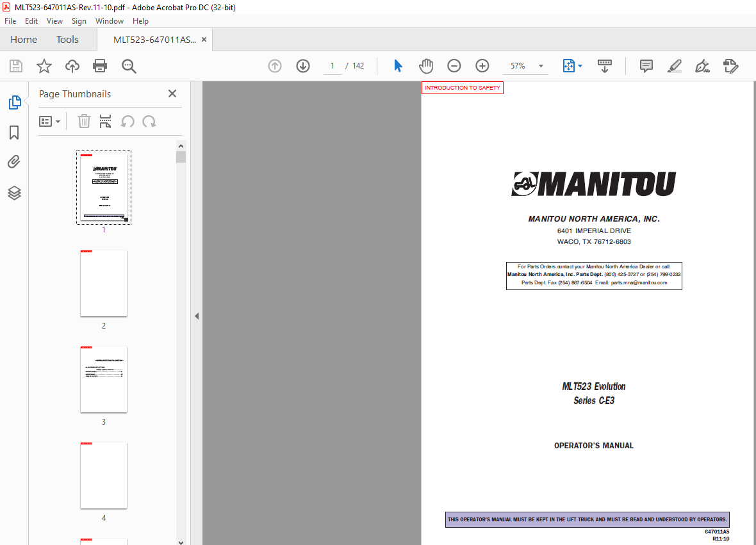The height and width of the screenshot is (545, 756).
Task: Close the Page Thumbnails panel
Action: 172,94
